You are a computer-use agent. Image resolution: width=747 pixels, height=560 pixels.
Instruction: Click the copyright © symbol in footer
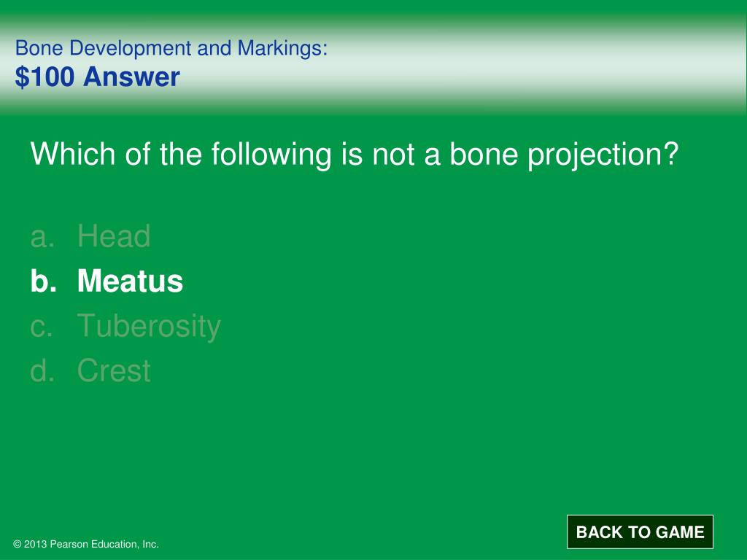point(18,544)
